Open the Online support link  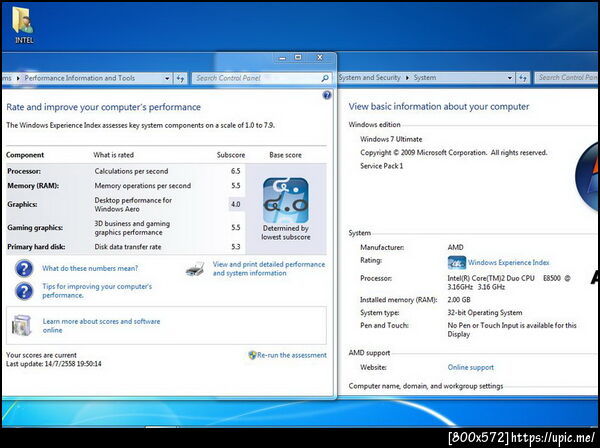[471, 368]
